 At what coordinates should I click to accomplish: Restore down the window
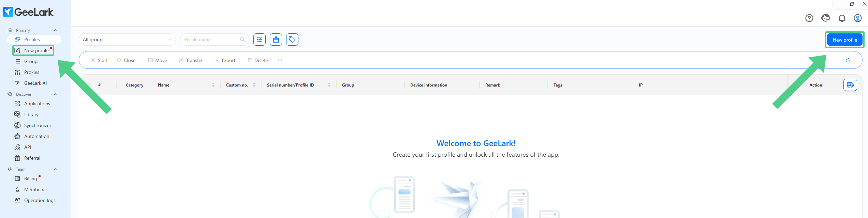[x=852, y=4]
